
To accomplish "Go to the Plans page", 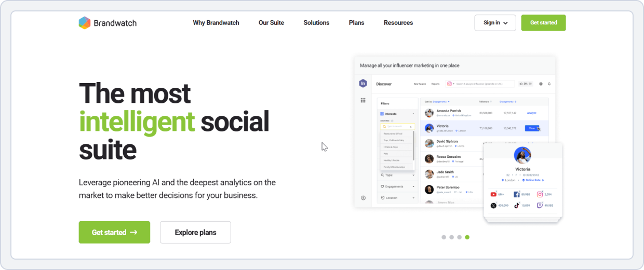I will [356, 23].
